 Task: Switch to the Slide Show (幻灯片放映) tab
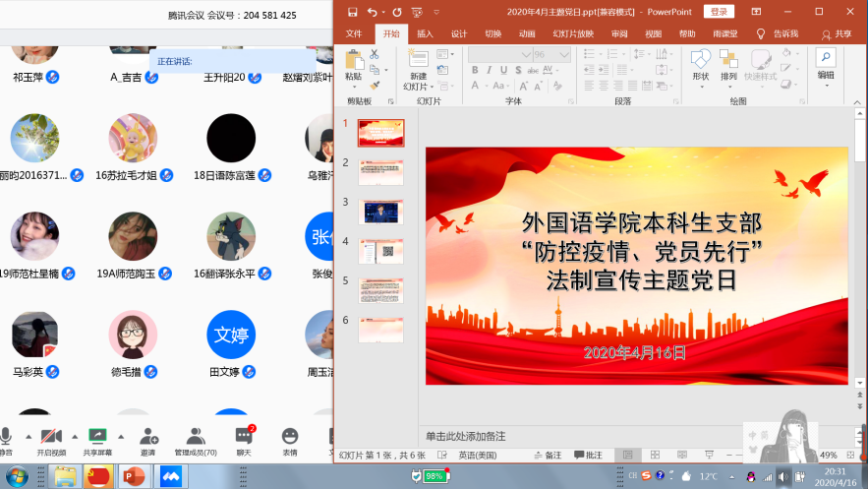coord(573,33)
